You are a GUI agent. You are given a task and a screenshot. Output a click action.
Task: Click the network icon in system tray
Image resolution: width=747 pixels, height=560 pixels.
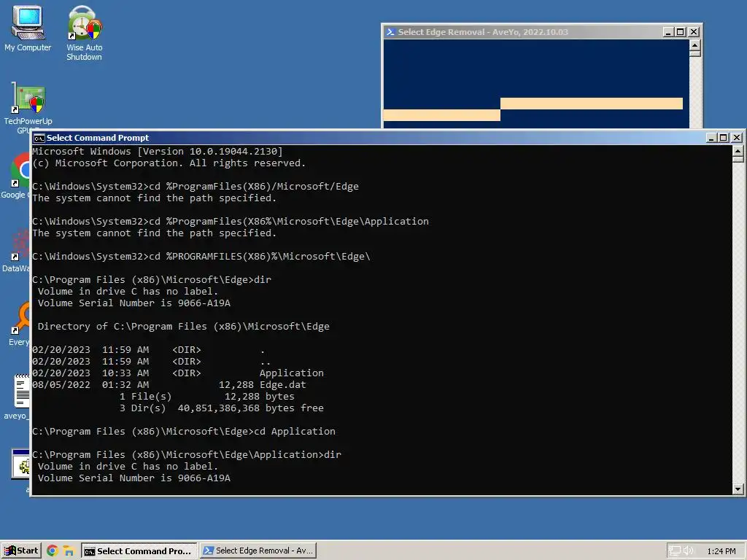point(674,551)
